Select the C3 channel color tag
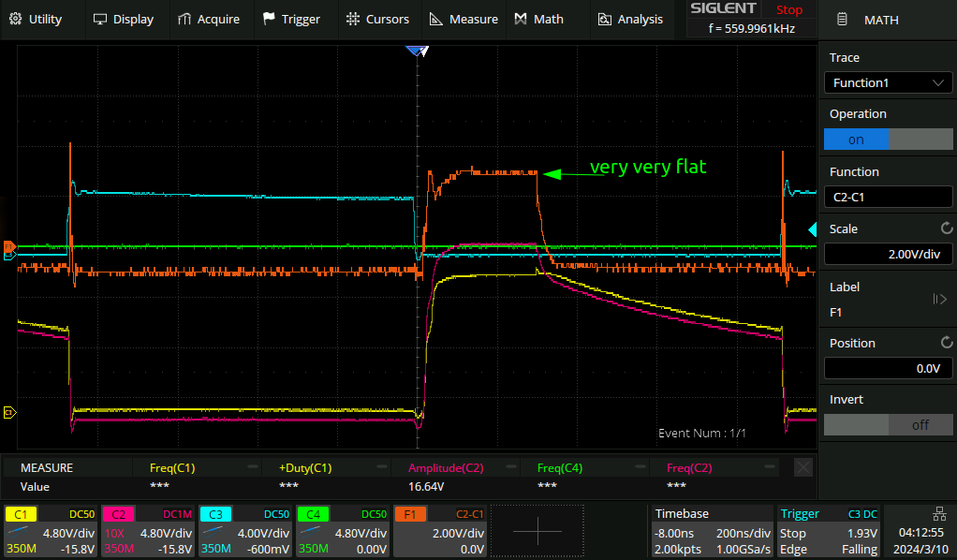957x560 pixels. coord(217,514)
